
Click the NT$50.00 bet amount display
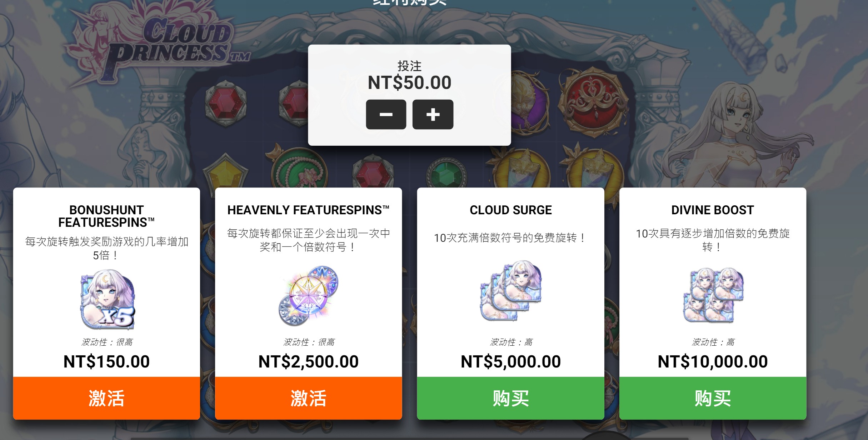(409, 82)
